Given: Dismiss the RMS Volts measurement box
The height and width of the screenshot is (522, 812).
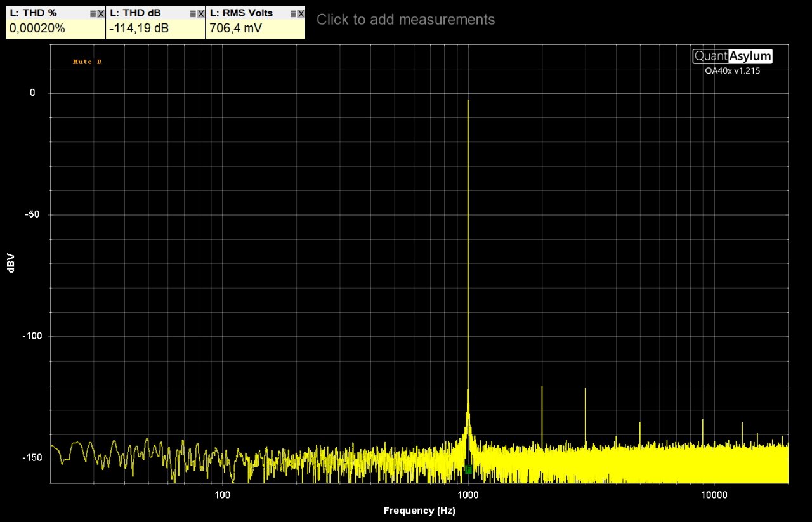Looking at the screenshot, I should [x=301, y=13].
